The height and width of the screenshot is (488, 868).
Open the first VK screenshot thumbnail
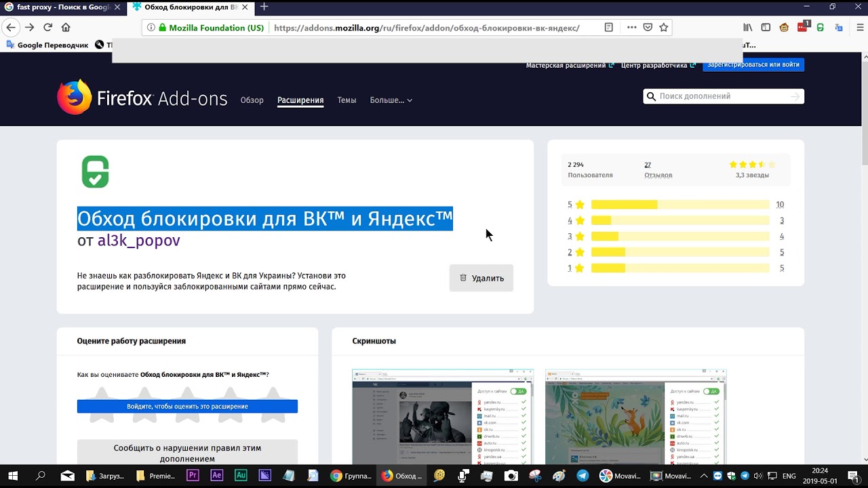[443, 417]
